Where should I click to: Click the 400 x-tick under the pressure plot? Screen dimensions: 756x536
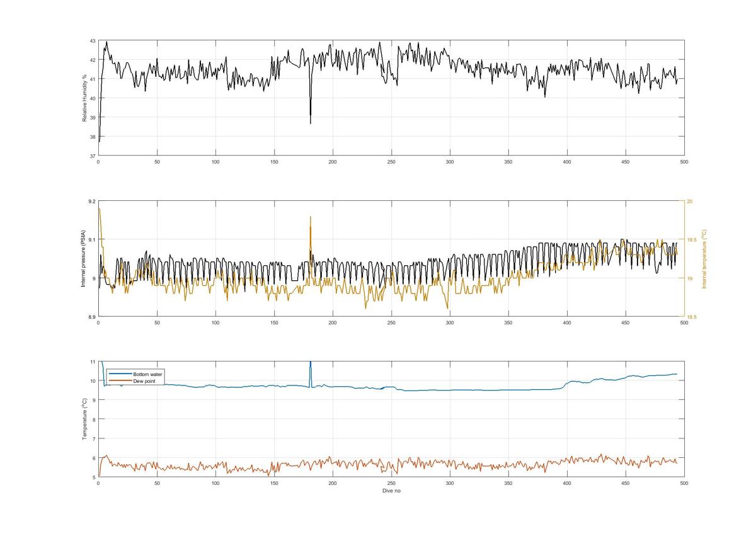coord(567,322)
